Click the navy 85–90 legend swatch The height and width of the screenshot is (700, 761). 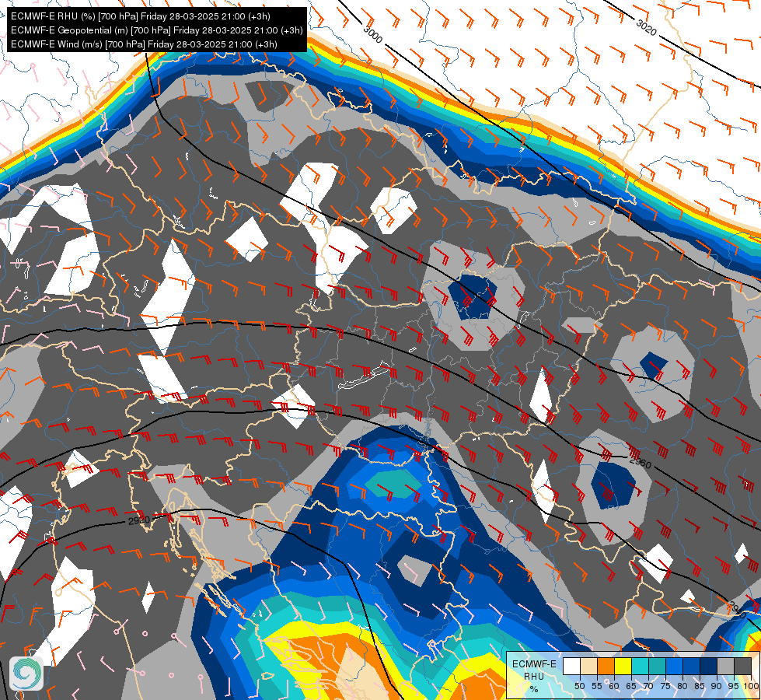[709, 666]
